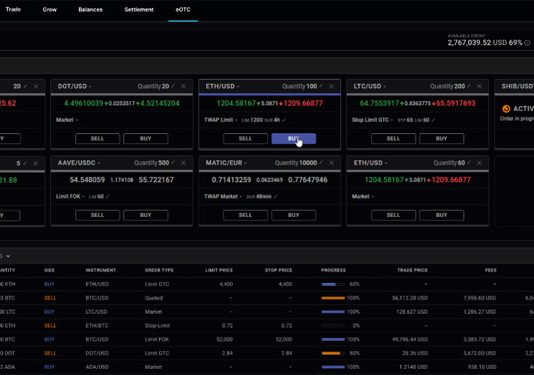Image resolution: width=534 pixels, height=375 pixels.
Task: Click SELL on LTC/USD card
Action: [393, 139]
